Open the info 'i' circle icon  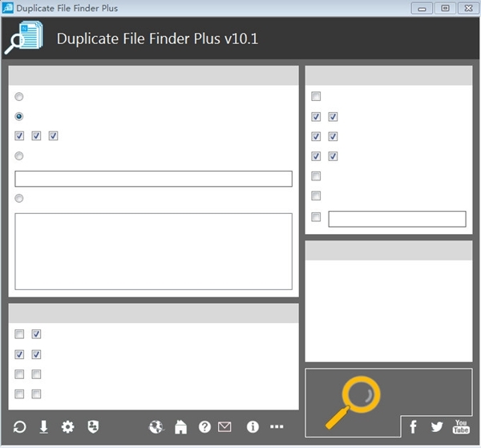tap(253, 427)
